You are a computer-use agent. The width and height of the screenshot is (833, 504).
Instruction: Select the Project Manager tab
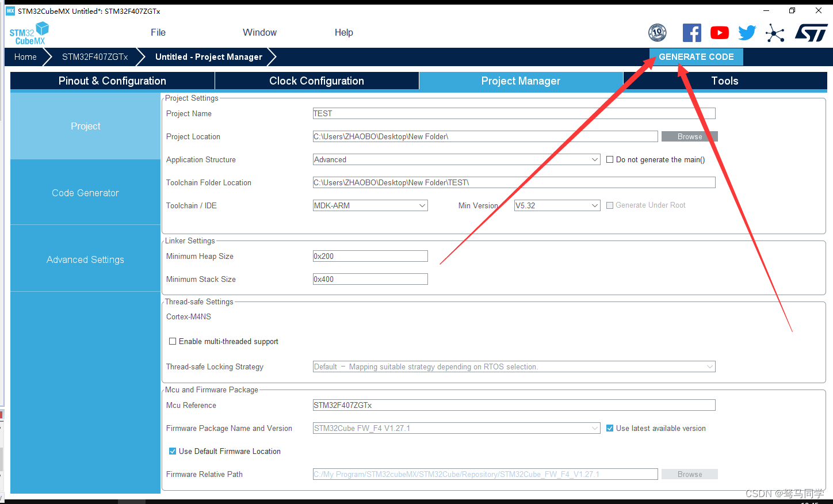(x=521, y=81)
